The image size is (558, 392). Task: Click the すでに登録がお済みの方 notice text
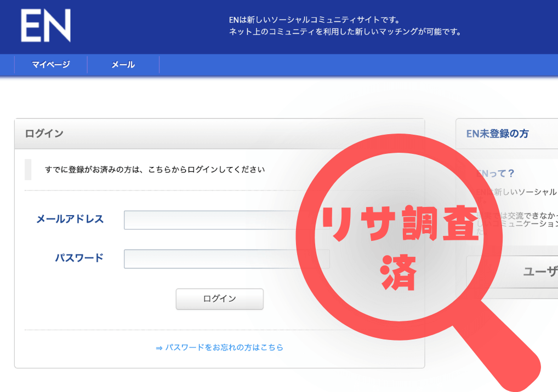tap(155, 170)
